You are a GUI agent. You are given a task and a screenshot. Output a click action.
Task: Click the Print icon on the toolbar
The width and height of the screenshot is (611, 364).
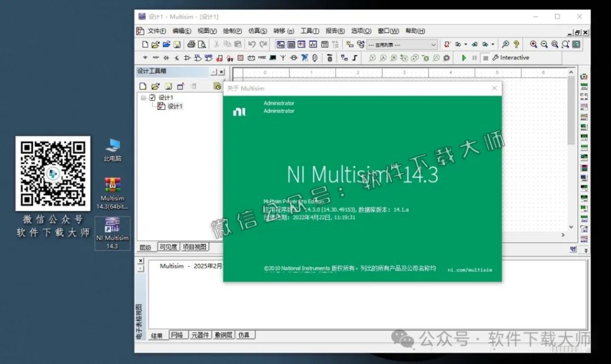coord(191,44)
